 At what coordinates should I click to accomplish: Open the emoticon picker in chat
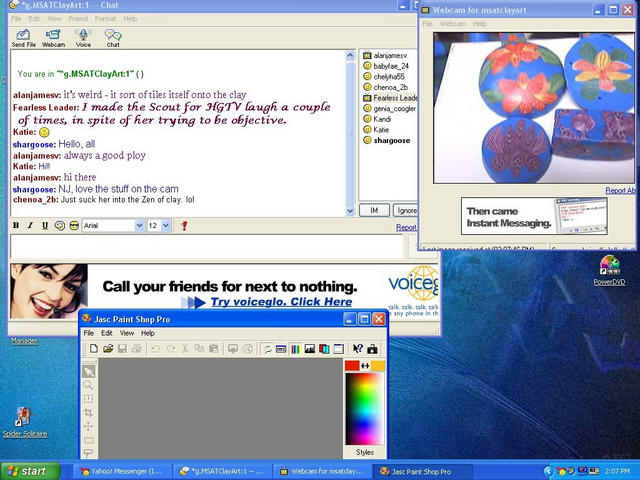pos(60,225)
